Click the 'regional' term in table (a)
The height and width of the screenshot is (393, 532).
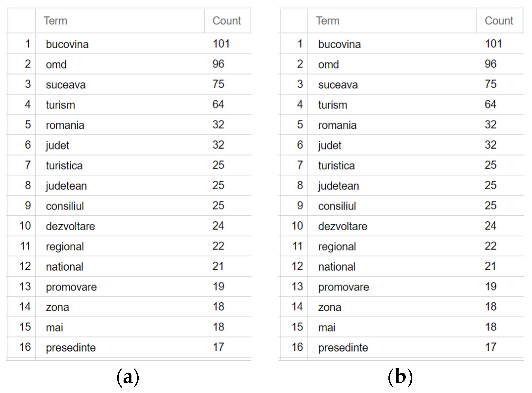pyautogui.click(x=65, y=247)
